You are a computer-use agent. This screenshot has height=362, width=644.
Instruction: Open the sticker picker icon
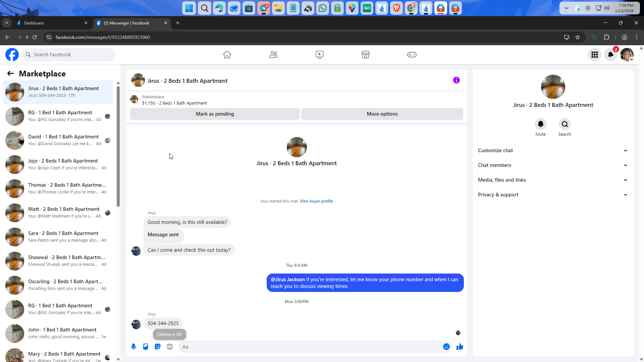pos(158,347)
